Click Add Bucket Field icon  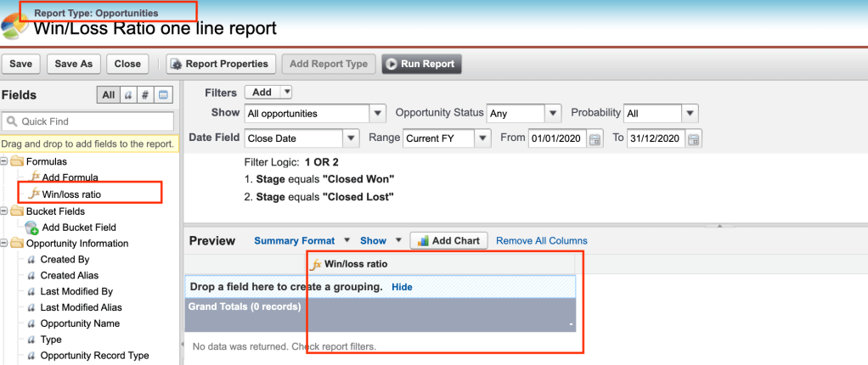(32, 227)
